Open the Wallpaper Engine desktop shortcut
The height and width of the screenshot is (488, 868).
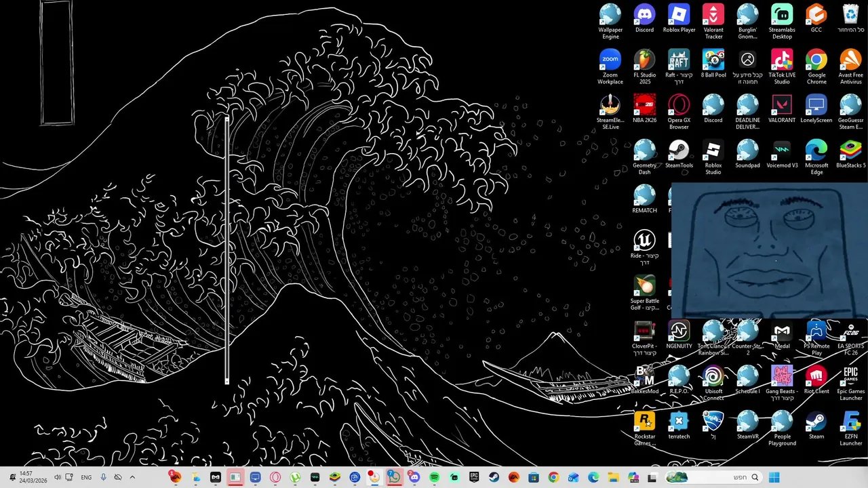(610, 20)
